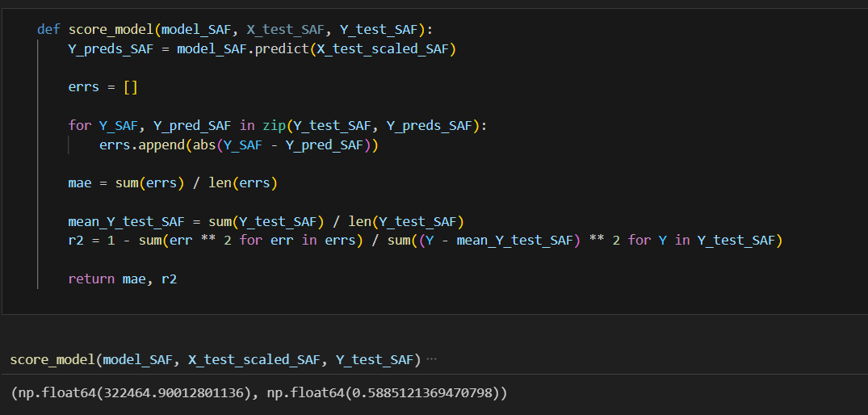Screen dimensions: 868x415
Task: Click the score_model(model_SAF, X_test_scaled_SAF, Y_test_SAF) cell
Action: (x=216, y=359)
